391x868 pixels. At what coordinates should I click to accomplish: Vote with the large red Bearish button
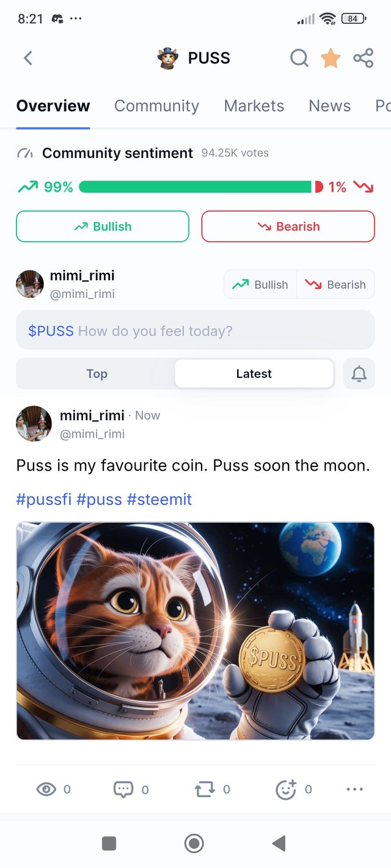click(x=288, y=226)
